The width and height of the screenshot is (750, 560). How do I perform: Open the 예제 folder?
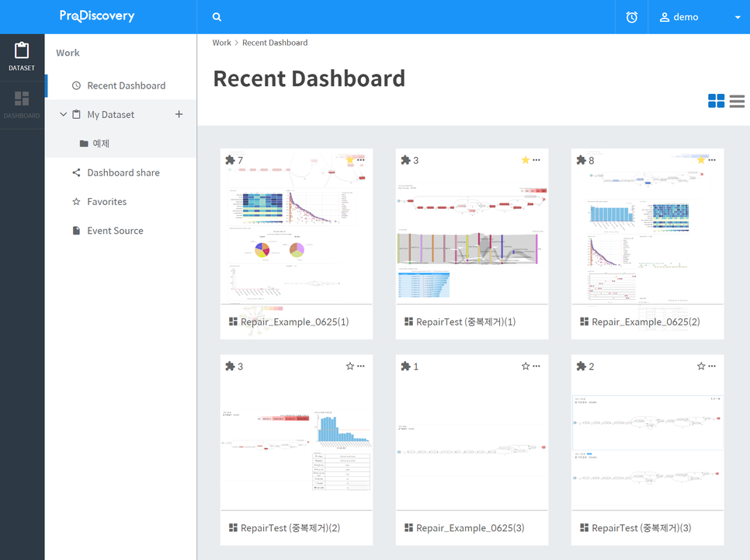point(101,144)
